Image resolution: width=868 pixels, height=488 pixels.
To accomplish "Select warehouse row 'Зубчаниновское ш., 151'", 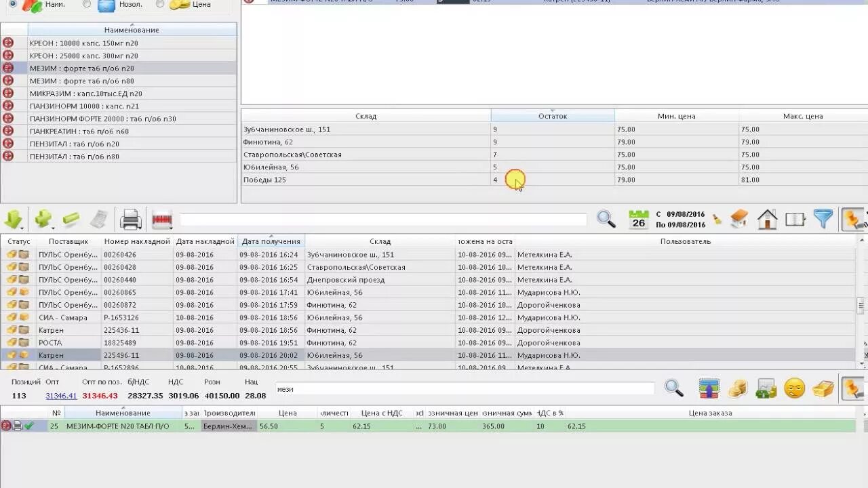I will tap(554, 129).
